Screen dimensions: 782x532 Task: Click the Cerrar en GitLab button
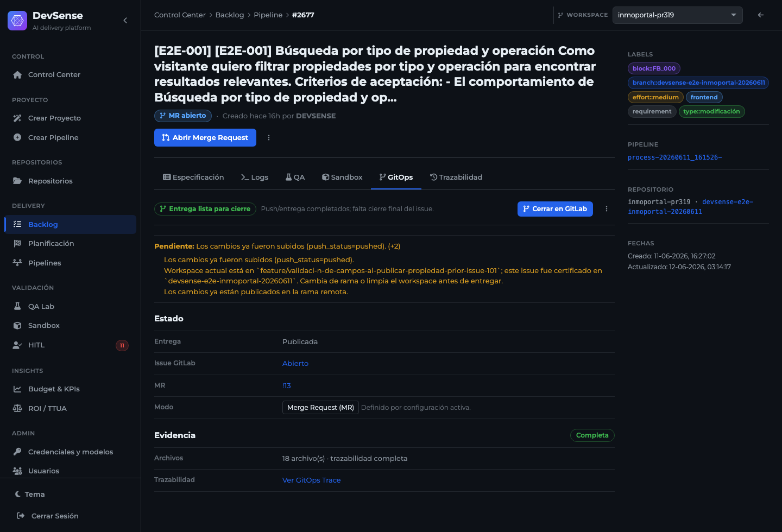[555, 209]
